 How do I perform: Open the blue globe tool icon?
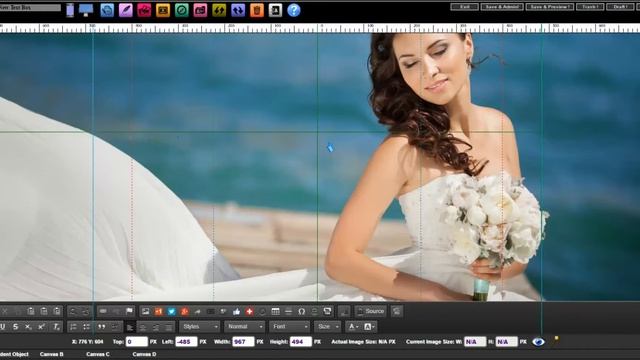point(107,10)
